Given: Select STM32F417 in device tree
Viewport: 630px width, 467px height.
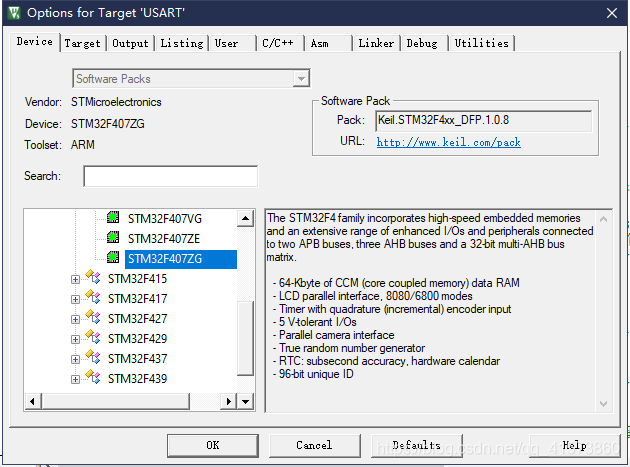Looking at the screenshot, I should point(137,299).
